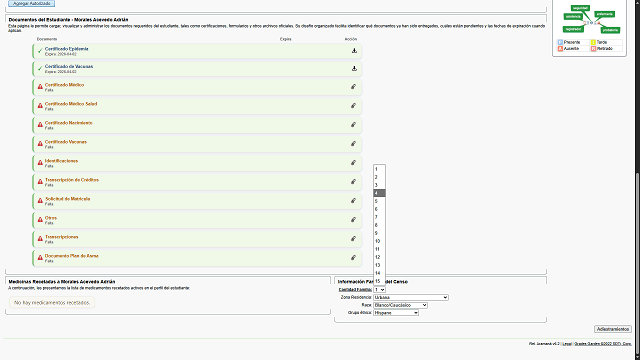Click the seguridad tag in the diagram

(x=580, y=8)
